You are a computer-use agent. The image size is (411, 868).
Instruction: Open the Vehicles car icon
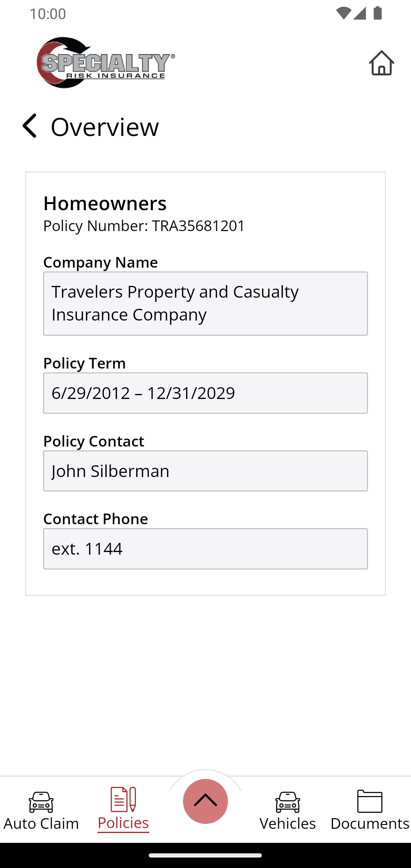point(288,802)
